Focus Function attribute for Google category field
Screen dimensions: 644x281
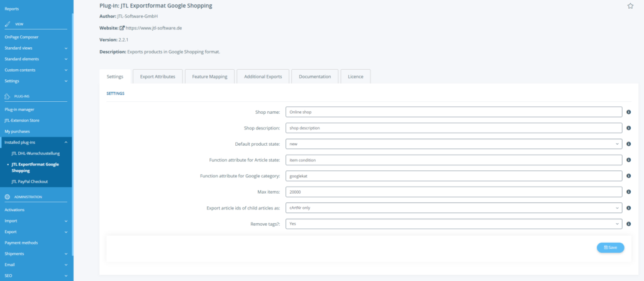pos(454,176)
